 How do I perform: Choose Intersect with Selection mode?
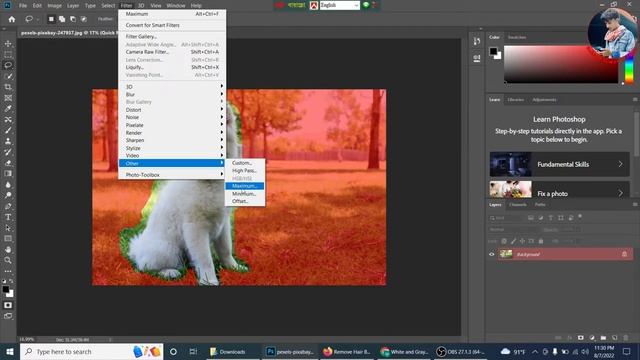[84, 19]
